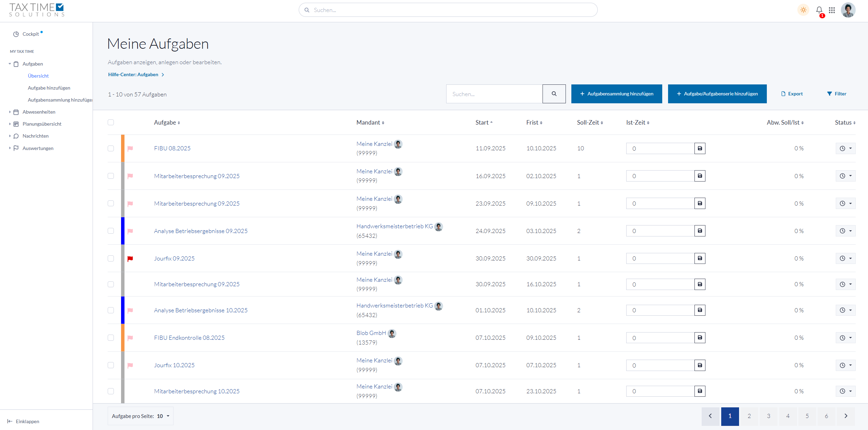868x430 pixels.
Task: Click the blue color bar on Analyse Betriebsergebnisse 09.2025
Action: coord(123,231)
